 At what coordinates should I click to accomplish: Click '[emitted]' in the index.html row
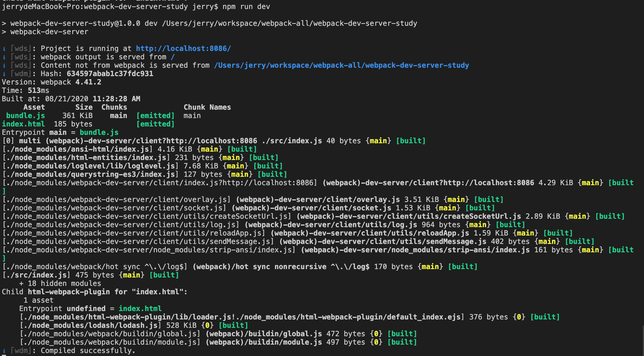[x=155, y=124]
